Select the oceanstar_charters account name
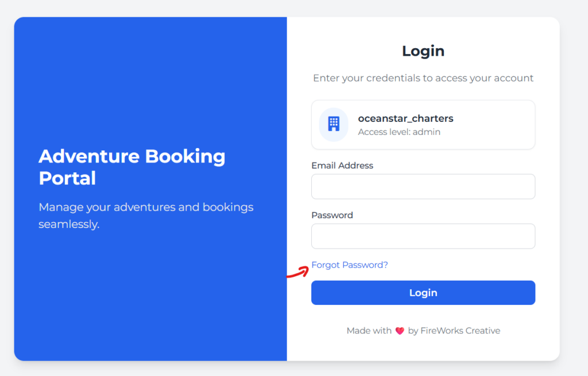The image size is (588, 376). coord(405,118)
